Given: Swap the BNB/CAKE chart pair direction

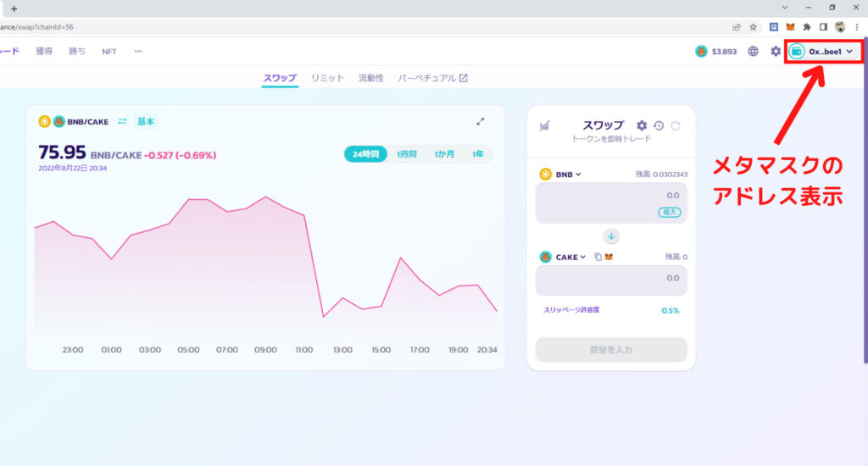Looking at the screenshot, I should pos(122,121).
